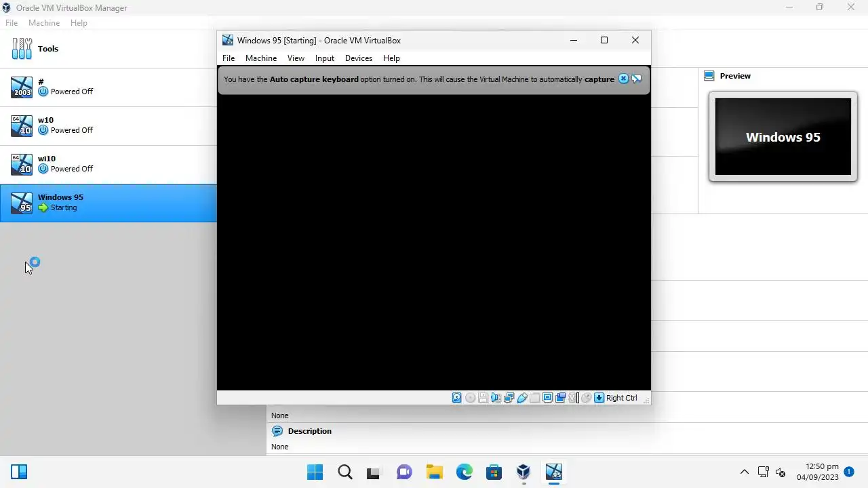Click the recording indicator in VM status bar
Screen dimensions: 868x488
[x=560, y=398]
